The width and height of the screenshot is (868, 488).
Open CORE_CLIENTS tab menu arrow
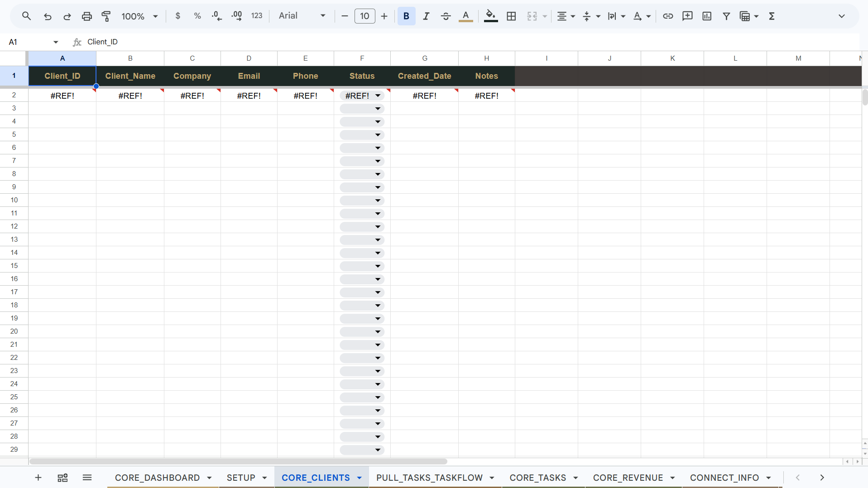[x=360, y=478]
